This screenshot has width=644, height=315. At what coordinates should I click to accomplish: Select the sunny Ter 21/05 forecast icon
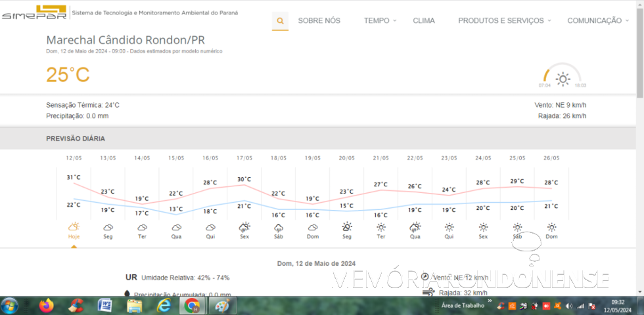(380, 227)
